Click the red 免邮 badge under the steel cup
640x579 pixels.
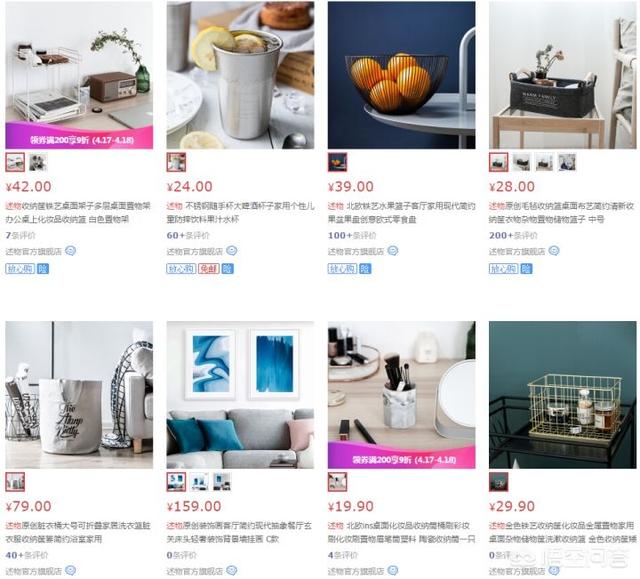pos(209,268)
